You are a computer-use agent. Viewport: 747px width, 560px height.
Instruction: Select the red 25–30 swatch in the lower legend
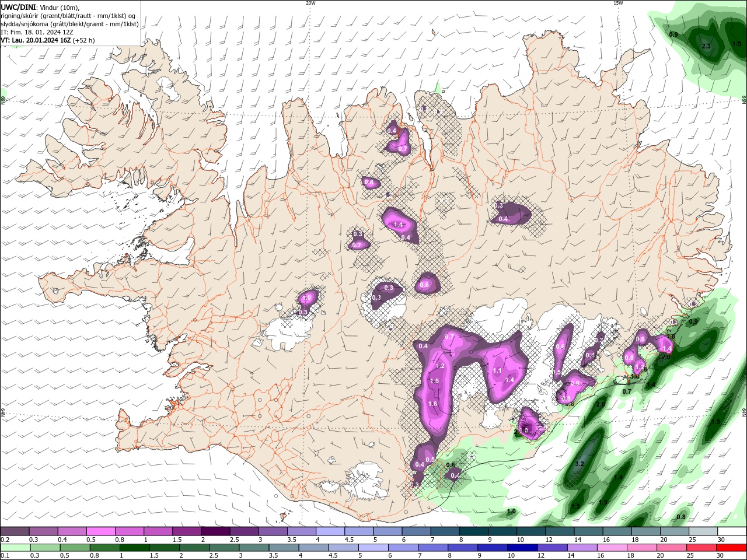(702, 548)
